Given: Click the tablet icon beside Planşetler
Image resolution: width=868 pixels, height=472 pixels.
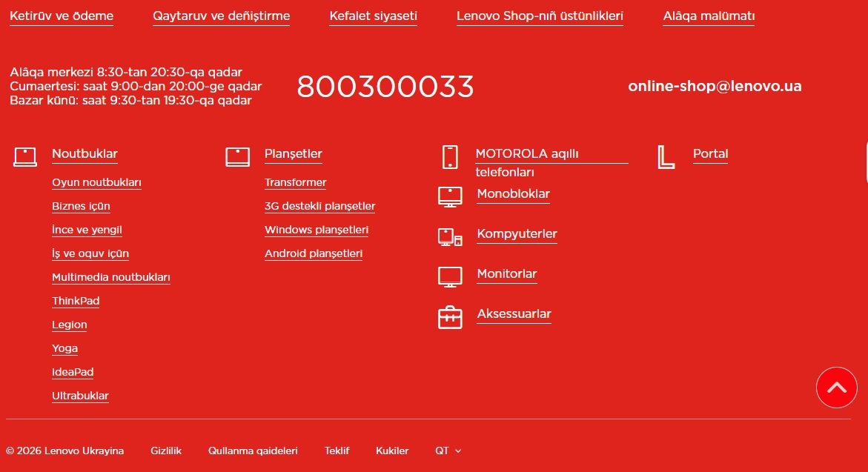Looking at the screenshot, I should [x=237, y=156].
